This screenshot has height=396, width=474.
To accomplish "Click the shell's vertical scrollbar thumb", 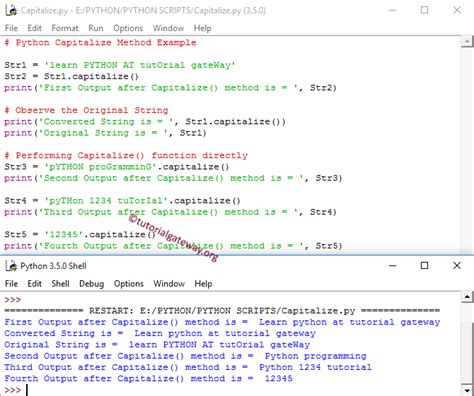I will [467, 353].
